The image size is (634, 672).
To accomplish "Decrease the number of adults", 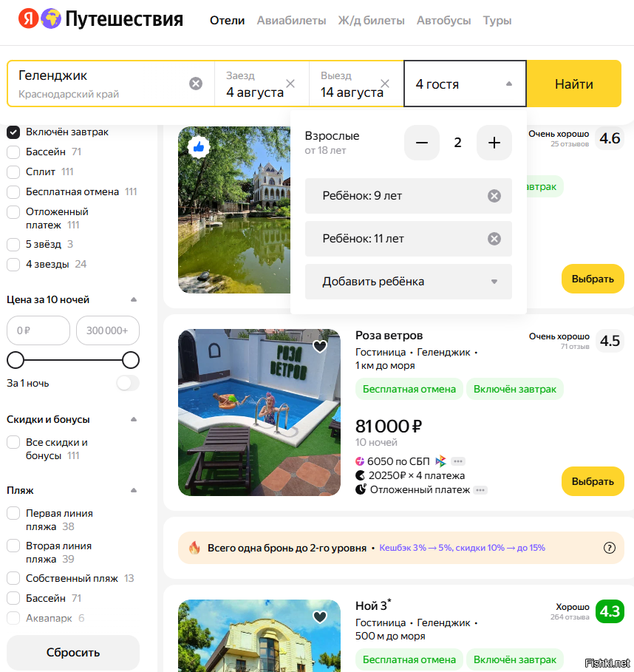I will [x=422, y=143].
